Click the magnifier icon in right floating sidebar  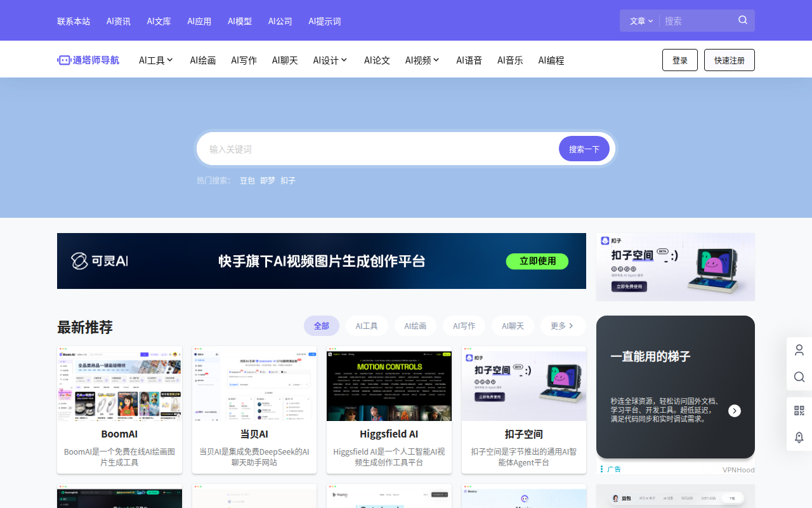[799, 377]
